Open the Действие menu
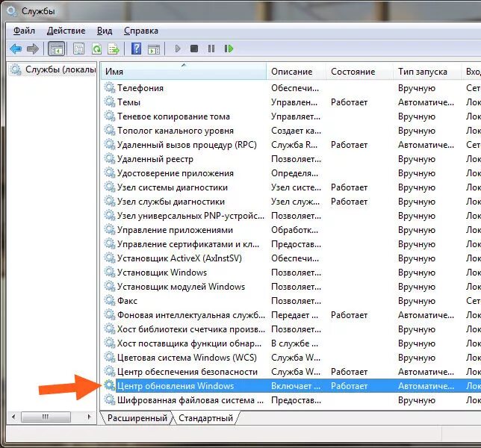Viewport: 481px width, 448px height. tap(66, 31)
